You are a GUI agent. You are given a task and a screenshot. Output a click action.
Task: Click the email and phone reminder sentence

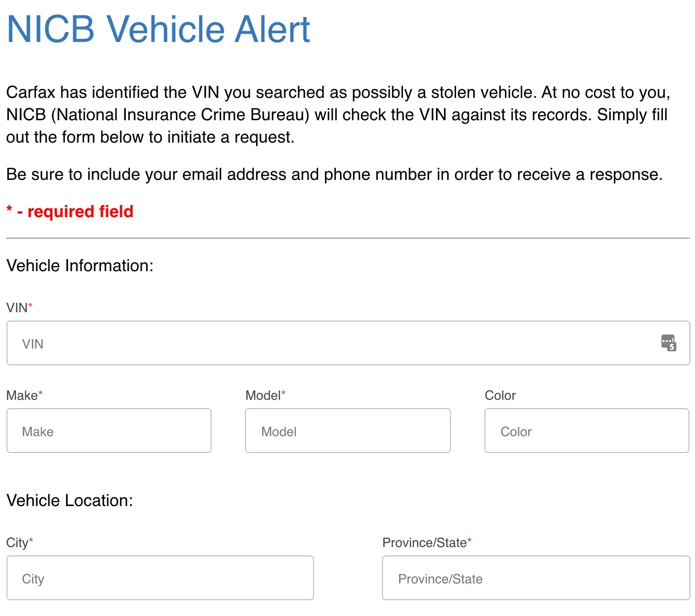coord(334,174)
